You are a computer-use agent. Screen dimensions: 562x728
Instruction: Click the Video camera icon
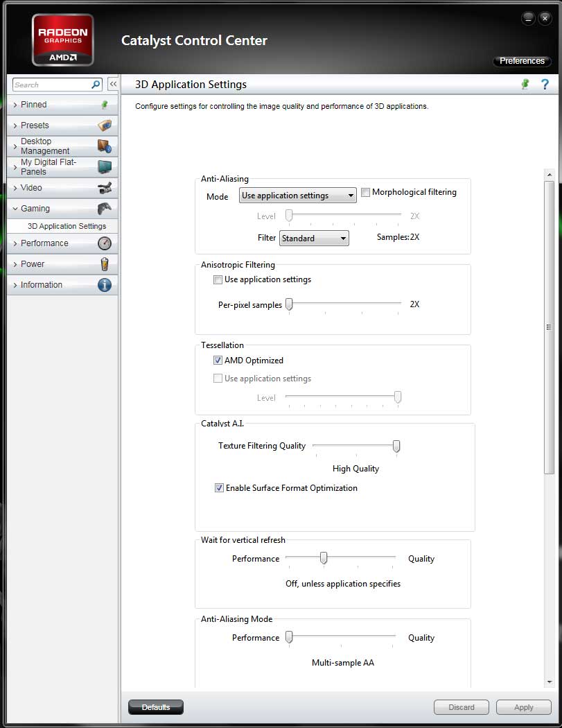coord(105,188)
